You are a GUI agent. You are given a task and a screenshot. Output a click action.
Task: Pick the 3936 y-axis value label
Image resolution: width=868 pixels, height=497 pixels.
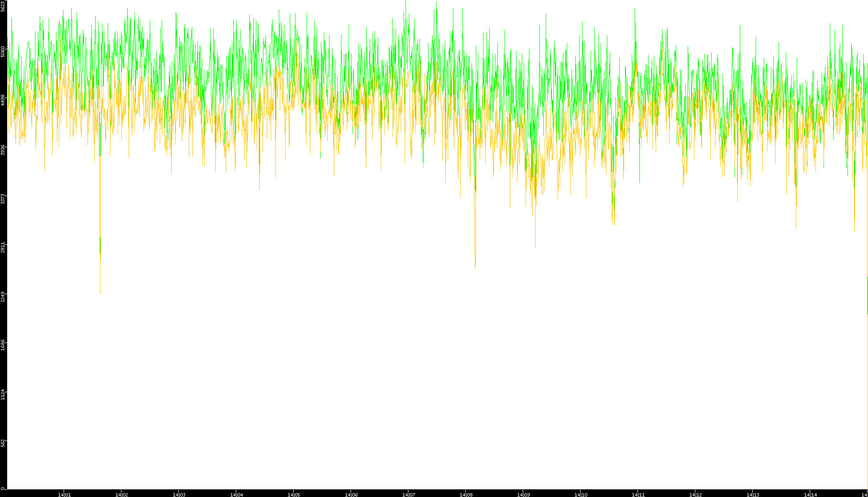(3, 149)
